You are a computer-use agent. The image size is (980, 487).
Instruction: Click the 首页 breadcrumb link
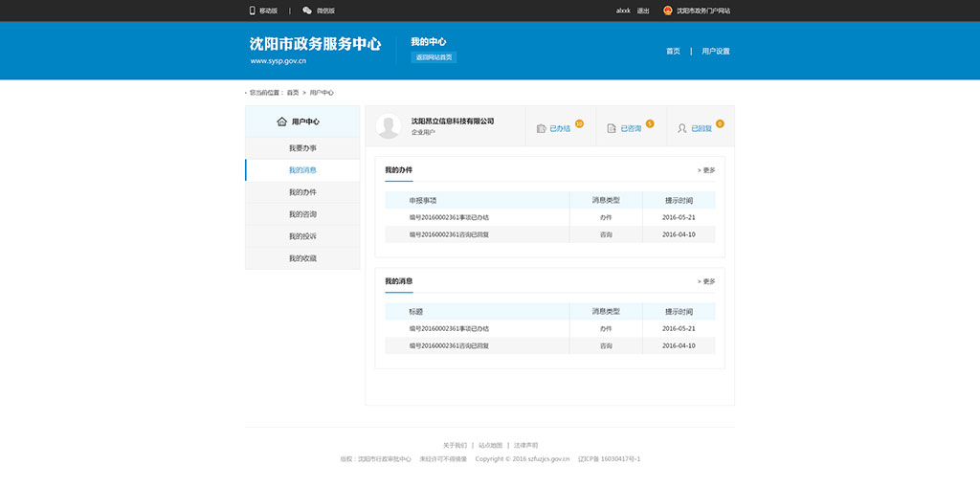click(x=293, y=93)
